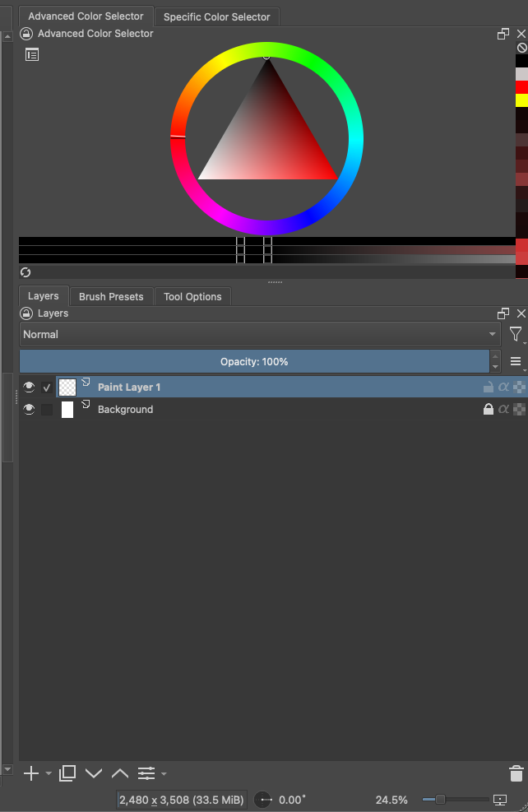The width and height of the screenshot is (528, 812).
Task: Switch to the Specific Color Selector tab
Action: click(217, 17)
